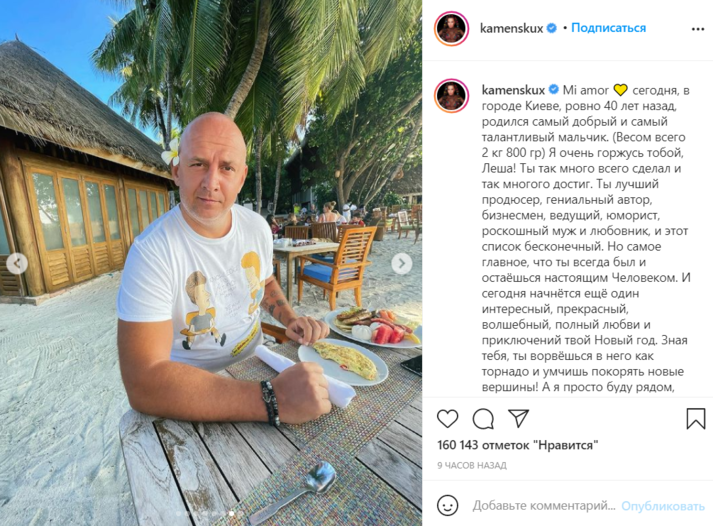View the list of 160 143 likes

[517, 445]
